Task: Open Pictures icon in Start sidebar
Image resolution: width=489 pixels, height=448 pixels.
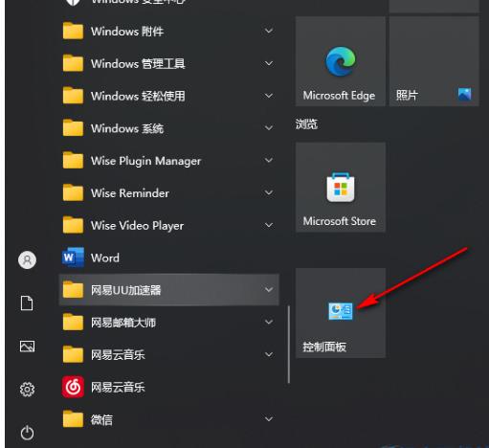Action: click(x=27, y=347)
